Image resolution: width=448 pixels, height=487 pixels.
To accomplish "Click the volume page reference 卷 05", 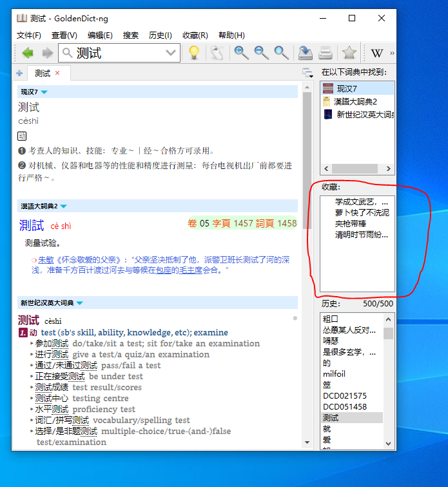I will 199,223.
